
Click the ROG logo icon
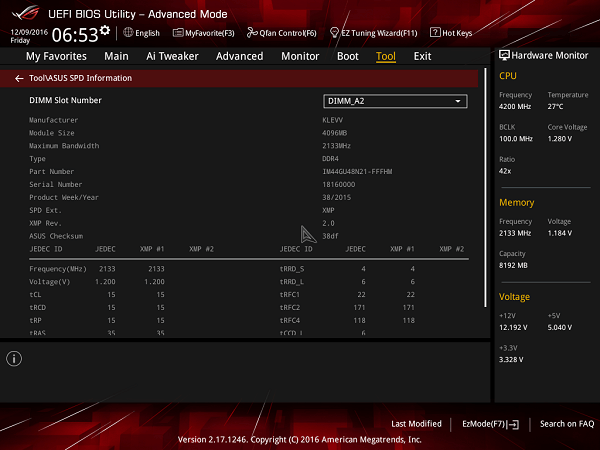[26, 13]
